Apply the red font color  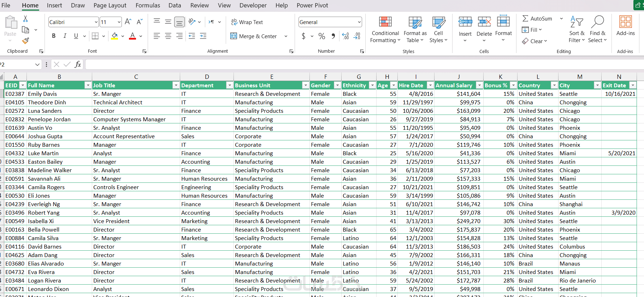point(132,36)
